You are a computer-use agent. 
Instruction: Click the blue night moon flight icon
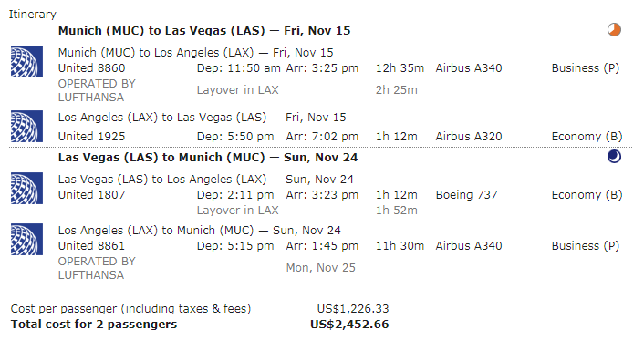[x=614, y=157]
